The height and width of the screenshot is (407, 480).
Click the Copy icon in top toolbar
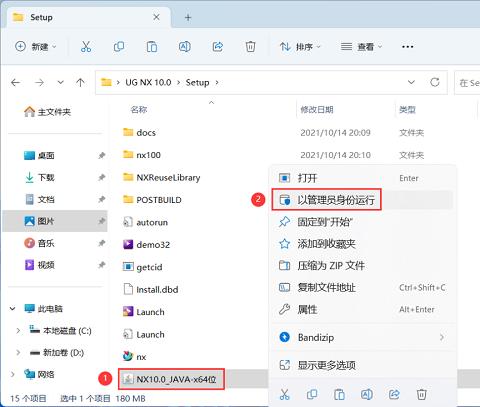119,47
